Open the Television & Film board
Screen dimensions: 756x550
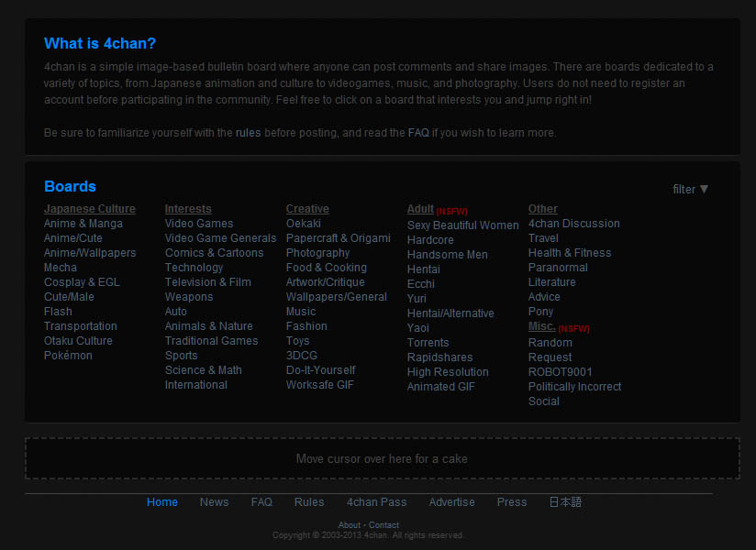tap(207, 282)
